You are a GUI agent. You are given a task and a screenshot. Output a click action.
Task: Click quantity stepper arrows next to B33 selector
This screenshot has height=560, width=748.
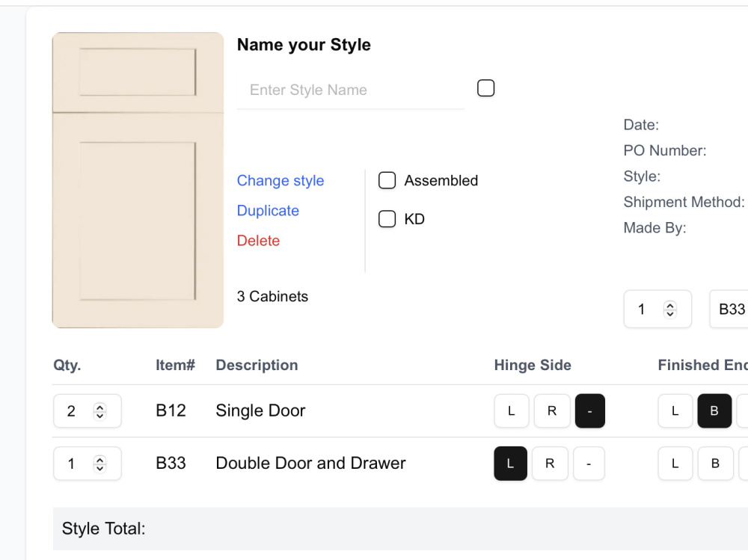[670, 309]
